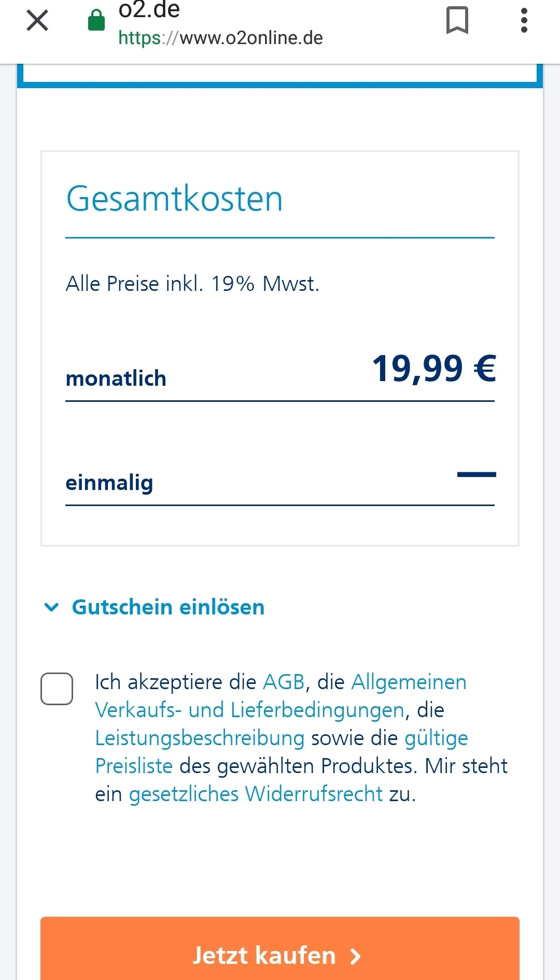Select the einmalig label
The height and width of the screenshot is (980, 560).
pos(109,483)
